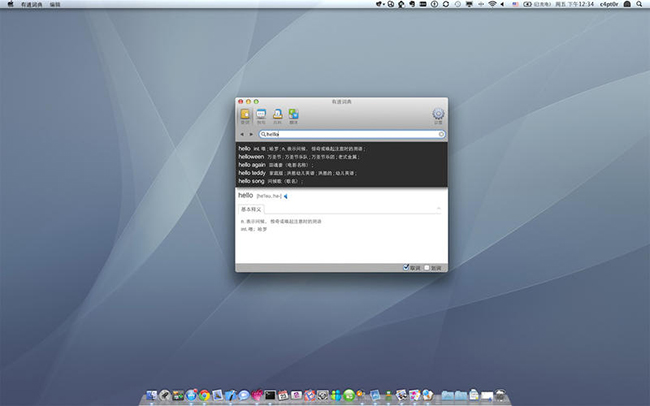This screenshot has width=650, height=406.
Task: Switch to the 基本释义 tab
Action: pos(251,209)
